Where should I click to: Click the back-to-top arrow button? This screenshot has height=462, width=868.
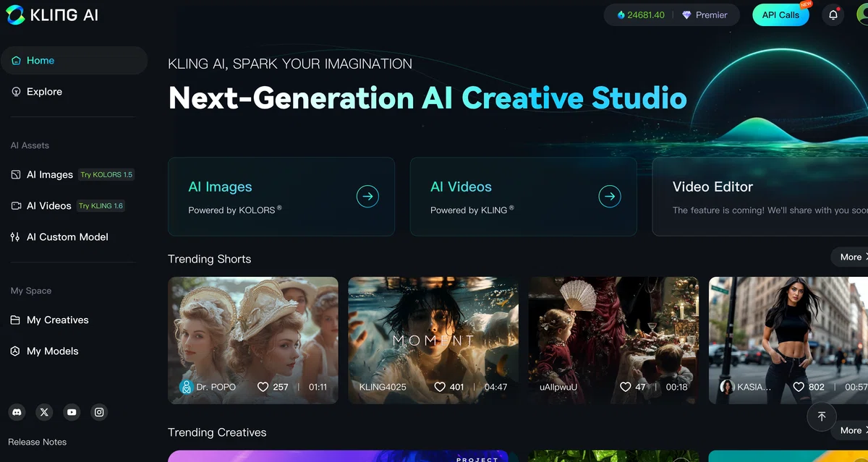[822, 416]
